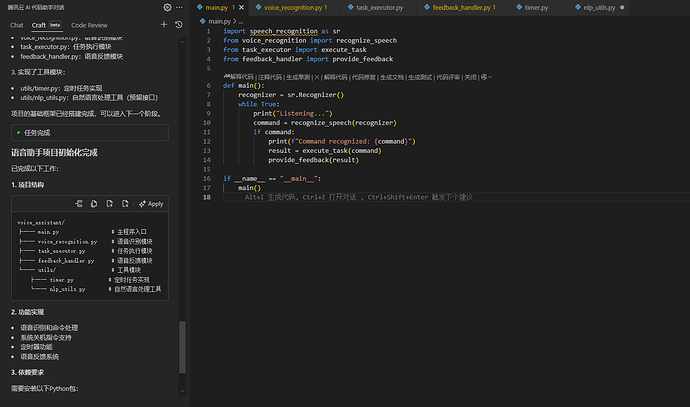This screenshot has height=407, width=690.
Task: Click the unsaved dot on nlp_utils.py tab
Action: 622,7
